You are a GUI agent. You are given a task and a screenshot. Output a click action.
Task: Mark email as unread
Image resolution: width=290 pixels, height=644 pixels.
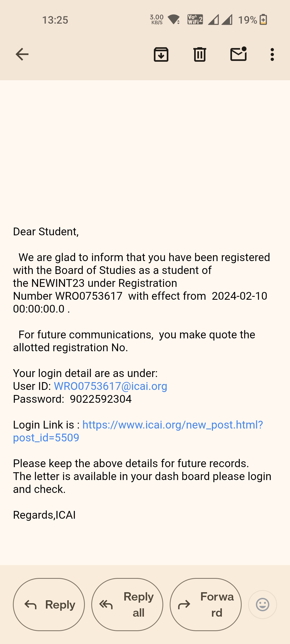pyautogui.click(x=238, y=54)
